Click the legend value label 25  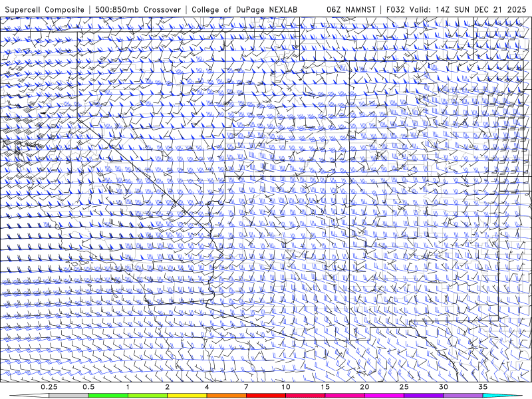[x=404, y=387]
